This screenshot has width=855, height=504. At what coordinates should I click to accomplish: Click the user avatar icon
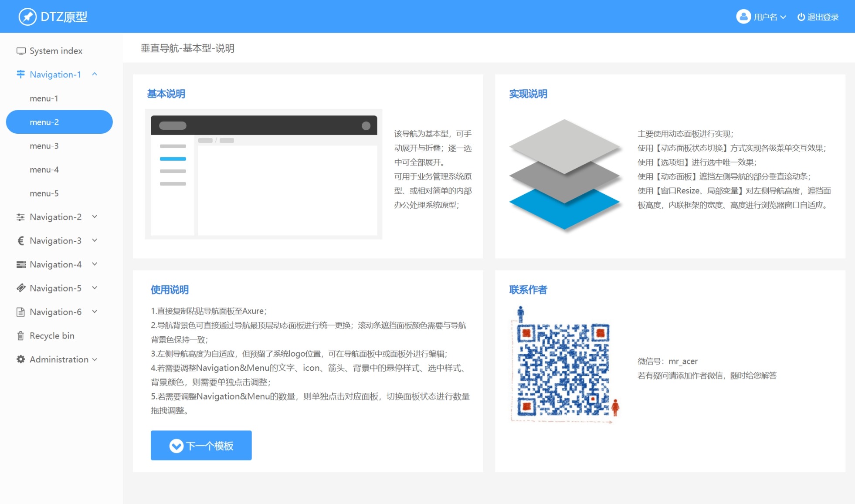tap(743, 17)
